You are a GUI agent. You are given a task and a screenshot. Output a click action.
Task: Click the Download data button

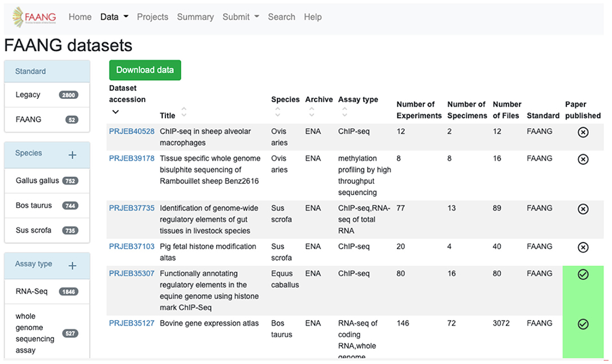coord(145,70)
